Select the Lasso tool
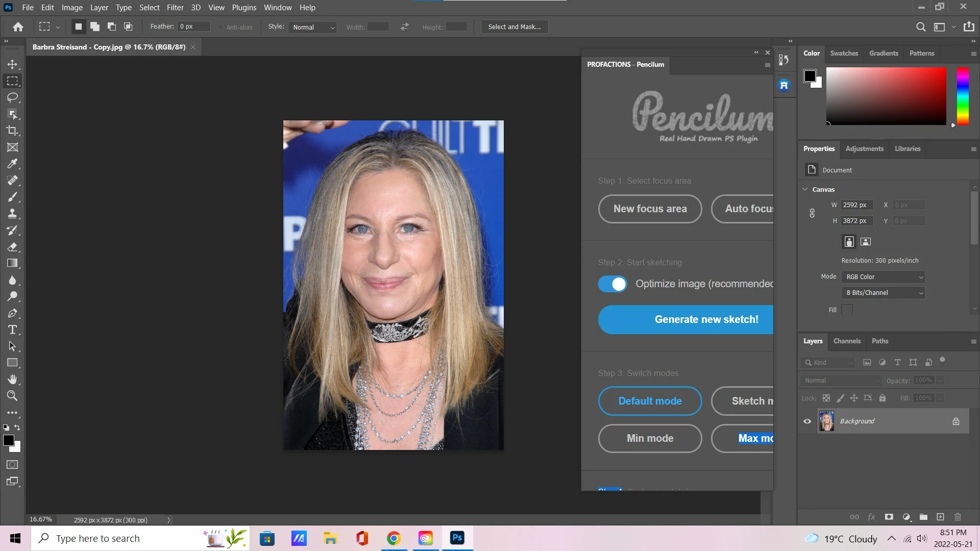980x551 pixels. tap(12, 97)
